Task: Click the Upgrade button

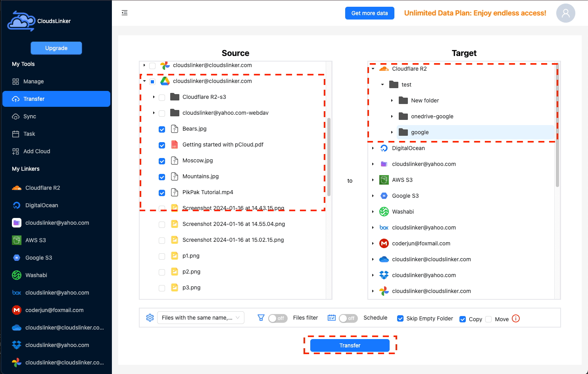Action: click(x=56, y=48)
